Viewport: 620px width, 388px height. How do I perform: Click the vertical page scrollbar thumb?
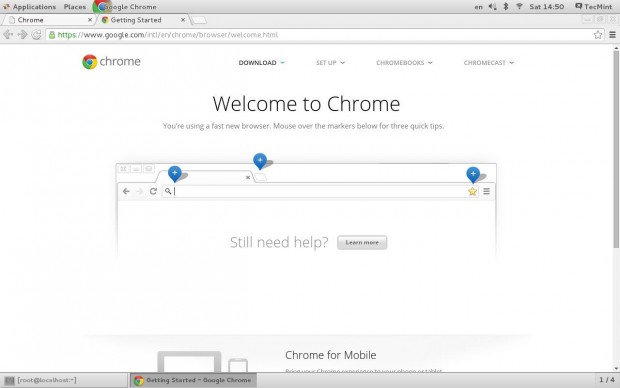tap(616, 150)
